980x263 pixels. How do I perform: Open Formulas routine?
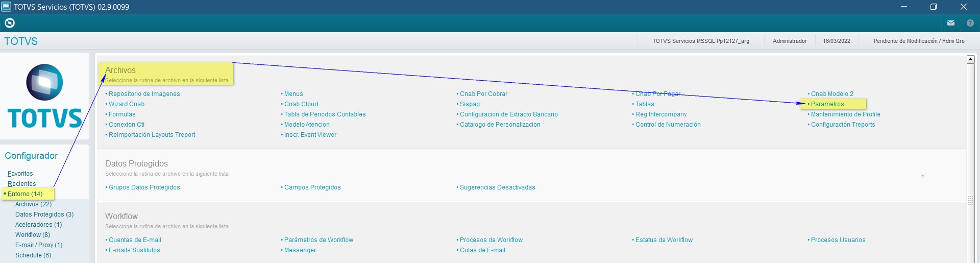coord(122,114)
